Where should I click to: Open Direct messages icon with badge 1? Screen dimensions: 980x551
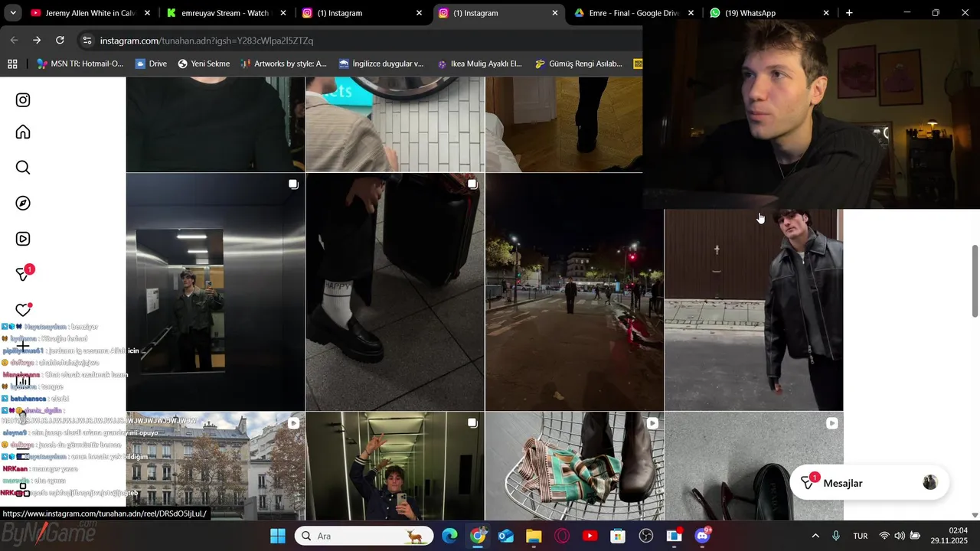pyautogui.click(x=24, y=273)
